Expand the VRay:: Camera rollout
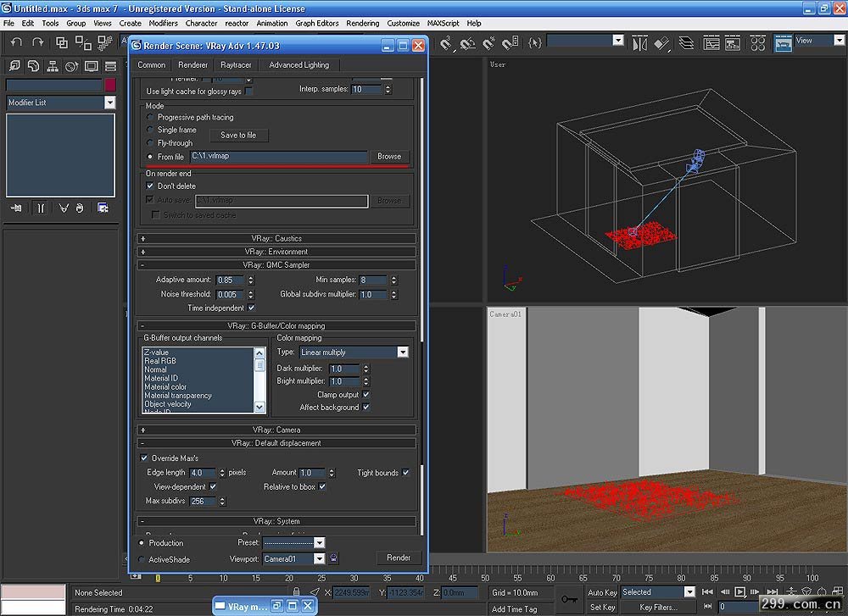 click(x=276, y=430)
